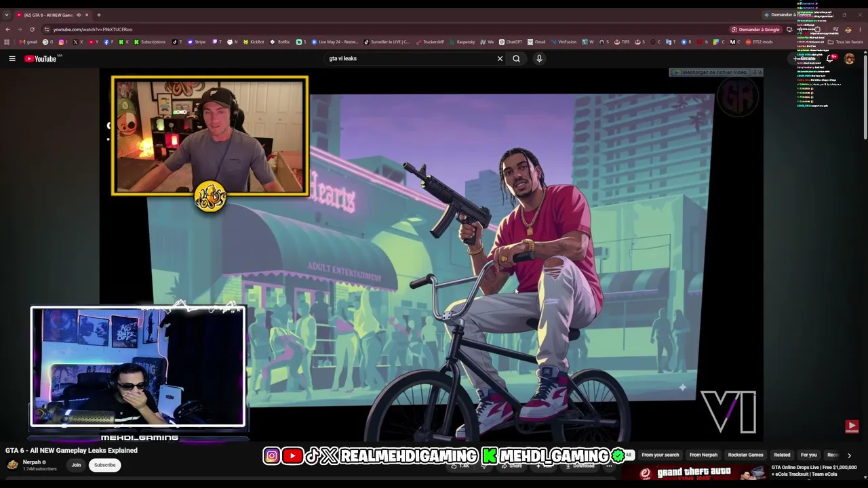Open the Live May 24 bookmark
The width and height of the screenshot is (868, 488).
pyautogui.click(x=335, y=42)
